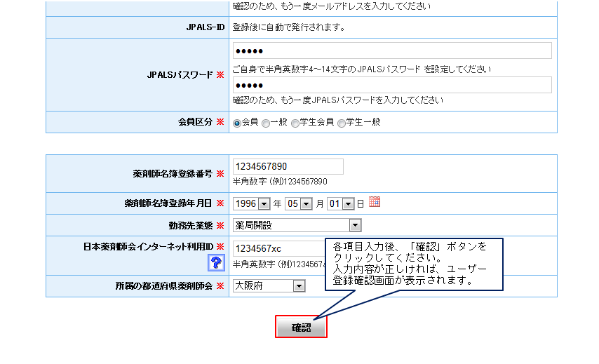Image resolution: width=599 pixels, height=364 pixels.
Task: Click the 日本薬剤師会インターネット利用ID label
Action: (148, 247)
